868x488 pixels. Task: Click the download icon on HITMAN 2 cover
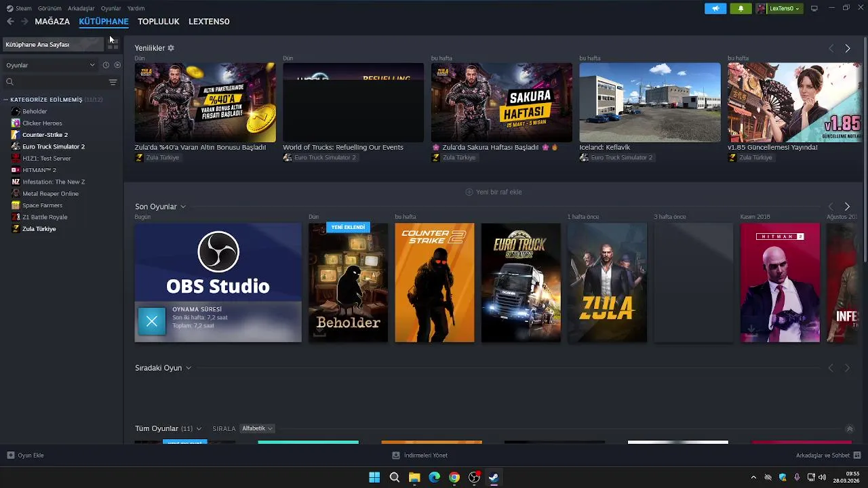point(751,331)
